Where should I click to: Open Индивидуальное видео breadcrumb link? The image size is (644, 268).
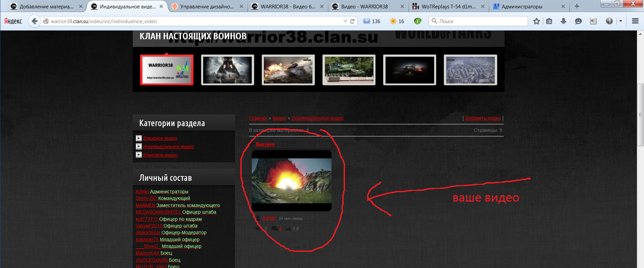317,118
